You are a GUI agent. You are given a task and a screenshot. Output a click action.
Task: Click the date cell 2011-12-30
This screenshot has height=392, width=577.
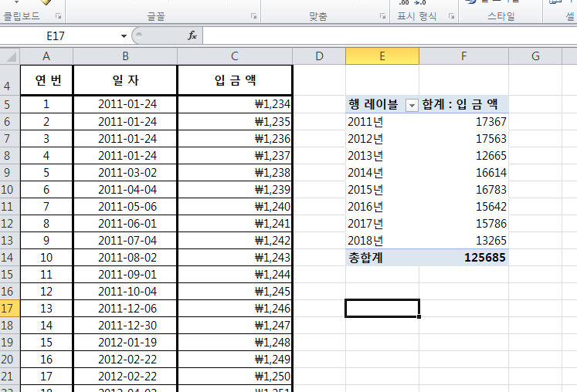point(125,325)
